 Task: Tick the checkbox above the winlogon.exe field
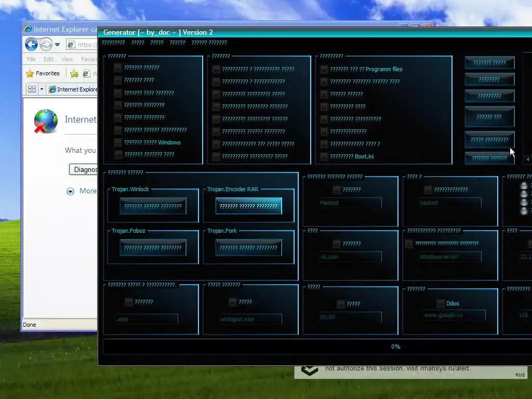coord(232,302)
